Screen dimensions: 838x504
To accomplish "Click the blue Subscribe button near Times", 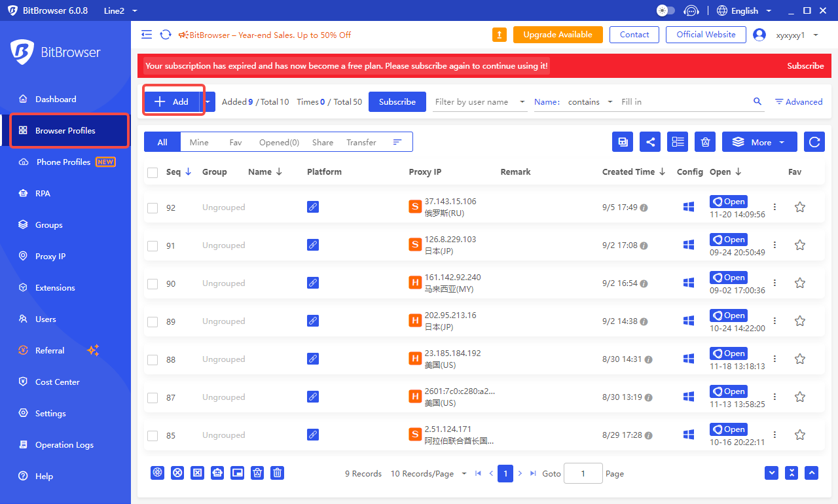I will pos(397,101).
